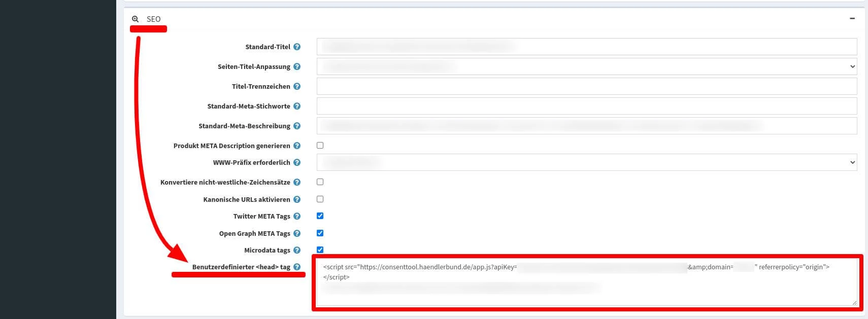Open the WWW-Präfix erforderlich dropdown
This screenshot has height=319, width=868.
coord(586,162)
